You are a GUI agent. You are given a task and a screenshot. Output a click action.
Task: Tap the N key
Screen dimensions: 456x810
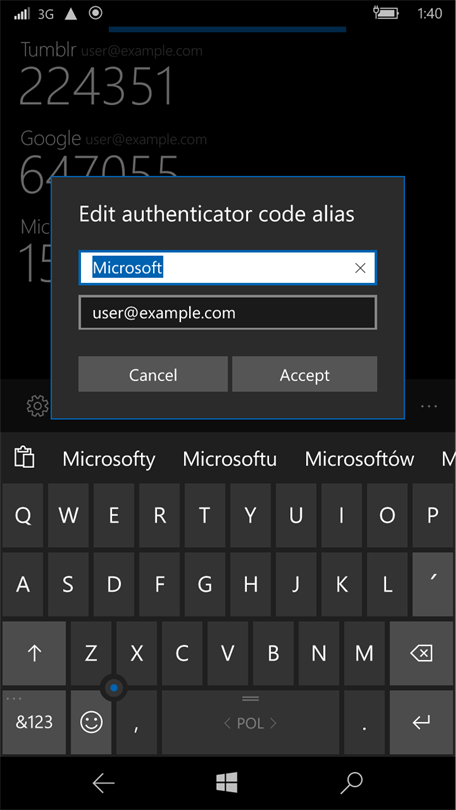319,653
